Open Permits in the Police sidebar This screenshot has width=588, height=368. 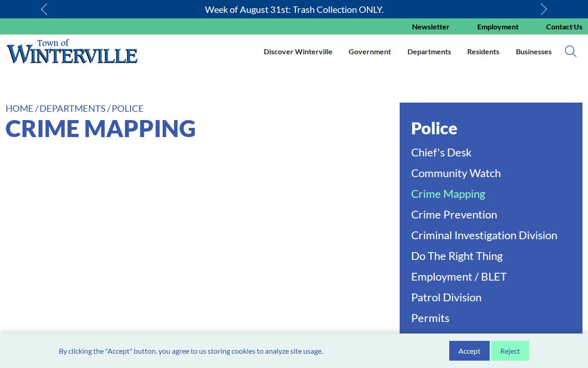(x=430, y=318)
